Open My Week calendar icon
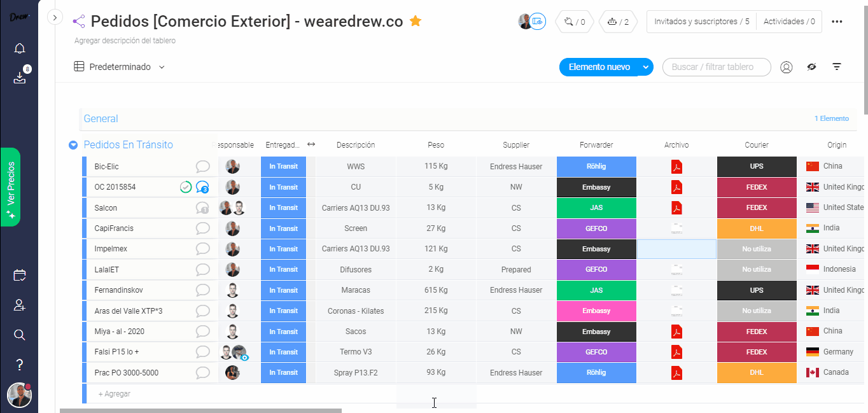Image resolution: width=868 pixels, height=413 pixels. (19, 276)
